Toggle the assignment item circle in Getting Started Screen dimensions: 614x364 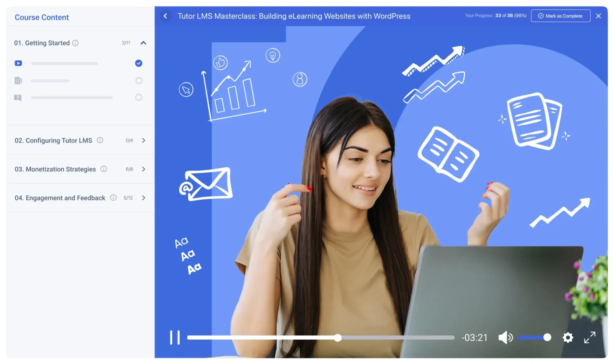coord(139,80)
